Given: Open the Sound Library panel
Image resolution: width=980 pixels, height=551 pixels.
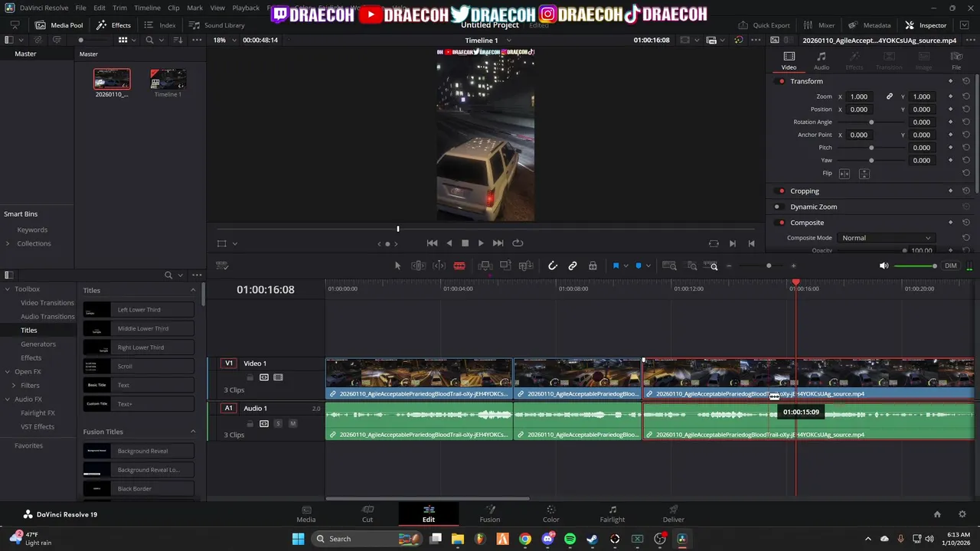Looking at the screenshot, I should 216,25.
